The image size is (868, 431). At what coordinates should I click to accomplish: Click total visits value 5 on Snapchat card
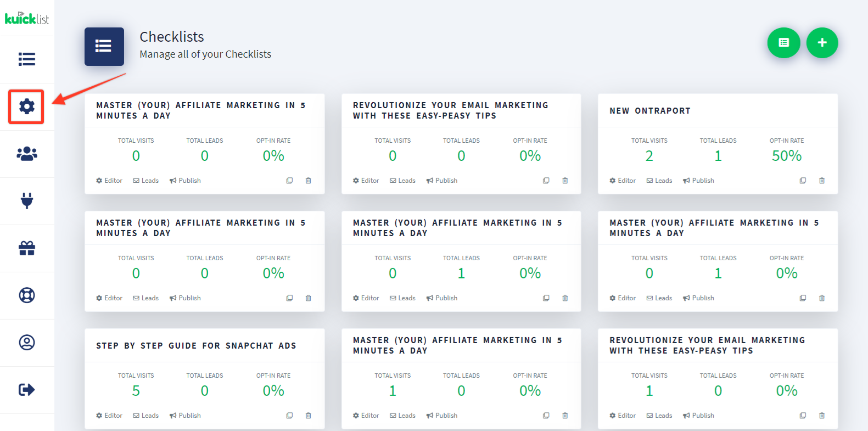coord(136,391)
